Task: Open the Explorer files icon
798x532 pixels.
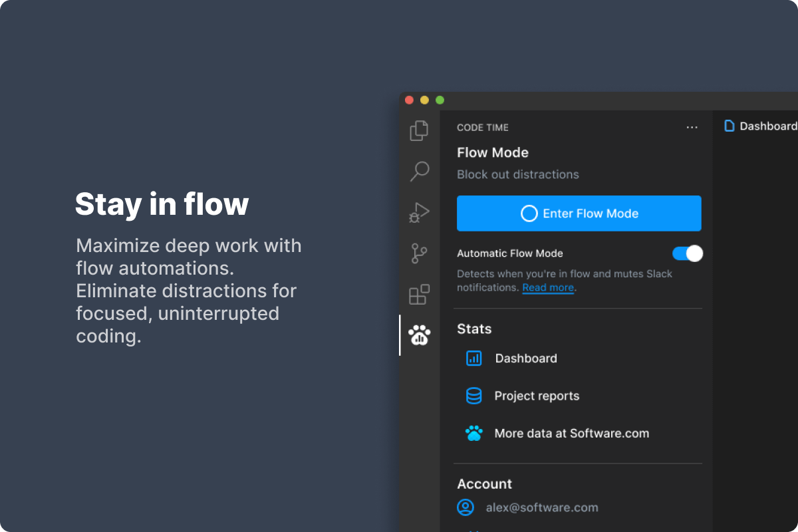Action: point(419,130)
